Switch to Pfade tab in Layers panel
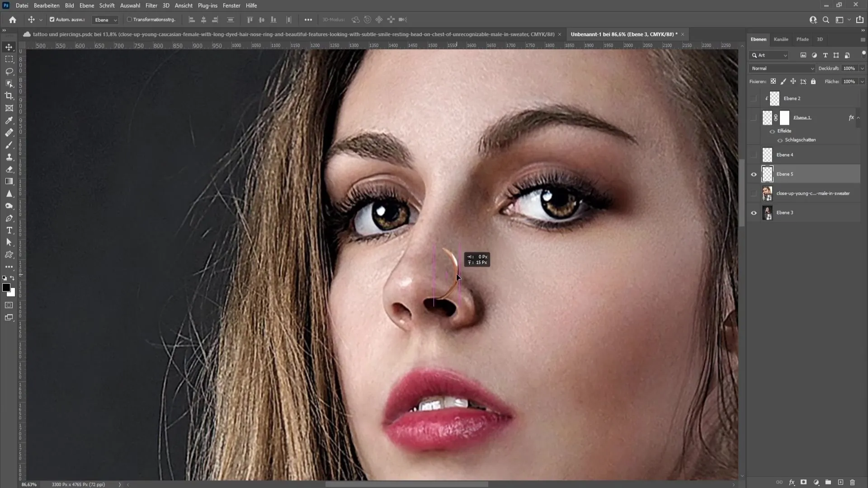Image resolution: width=868 pixels, height=488 pixels. tap(802, 39)
